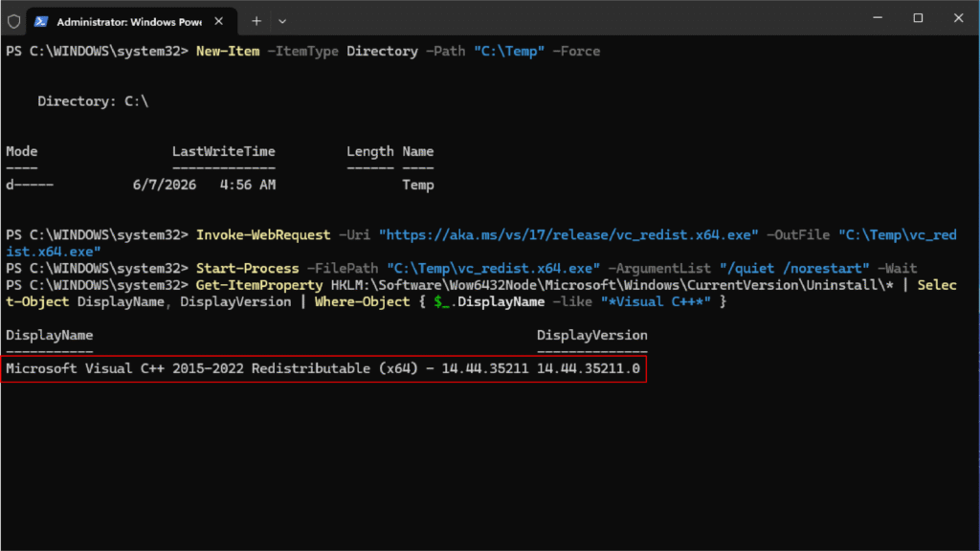The width and height of the screenshot is (980, 551).
Task: Click the "C:\Temp" path string in first command
Action: tap(509, 52)
